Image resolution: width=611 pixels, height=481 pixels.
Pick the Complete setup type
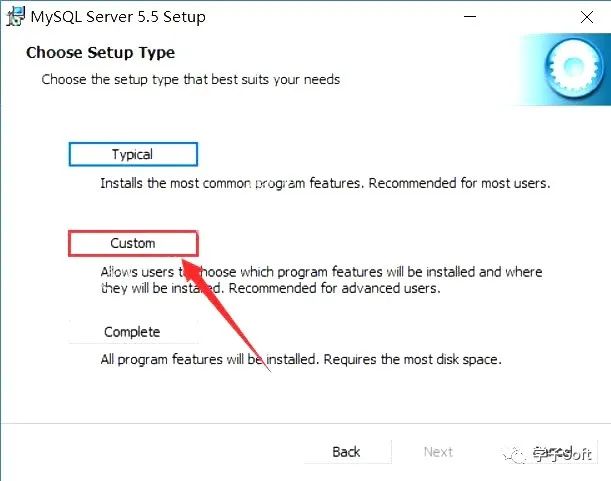point(132,332)
